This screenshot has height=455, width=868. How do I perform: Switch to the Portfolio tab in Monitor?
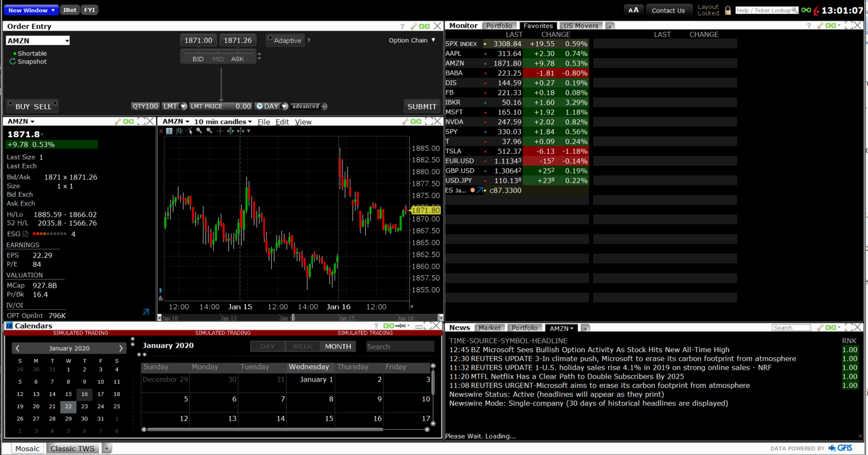[500, 25]
